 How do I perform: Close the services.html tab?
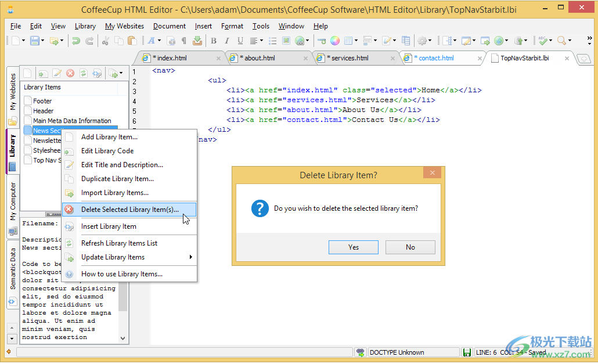(393, 58)
